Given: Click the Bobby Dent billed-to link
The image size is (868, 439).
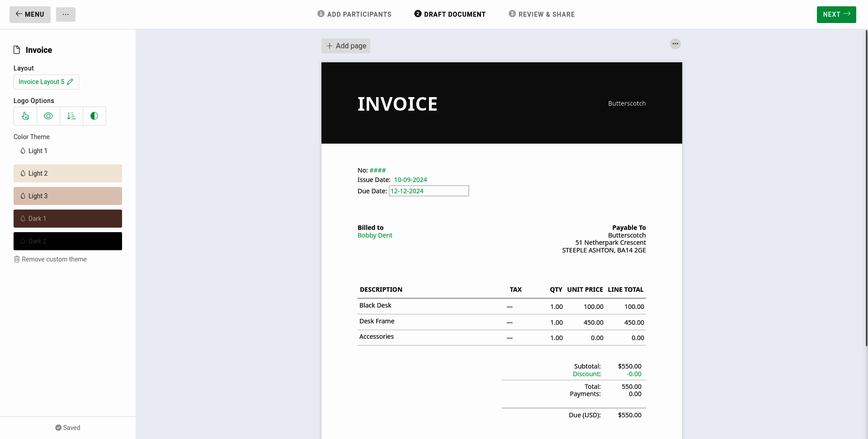Looking at the screenshot, I should click(375, 235).
